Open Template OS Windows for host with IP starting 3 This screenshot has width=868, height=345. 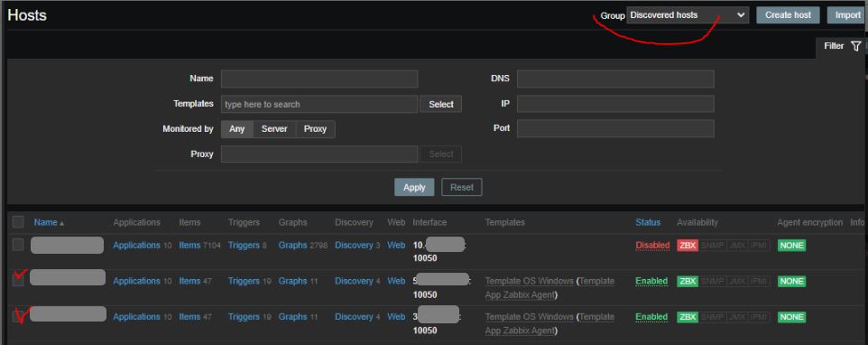click(530, 317)
